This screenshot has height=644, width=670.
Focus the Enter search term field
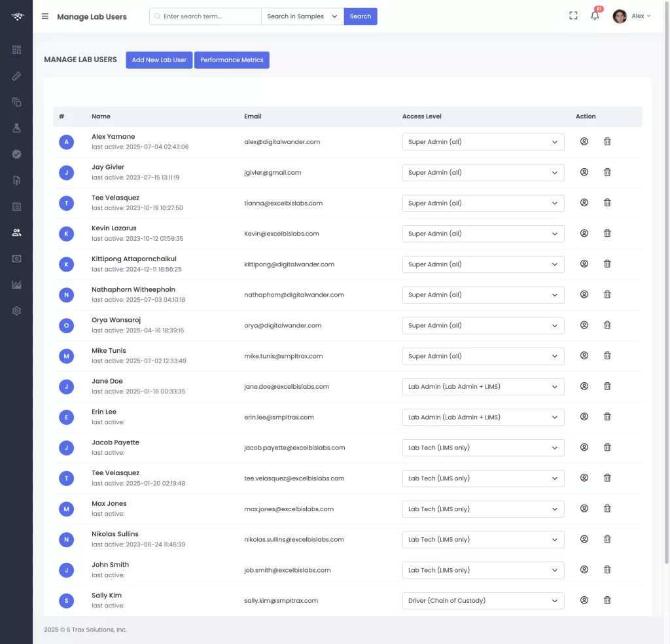tap(205, 16)
